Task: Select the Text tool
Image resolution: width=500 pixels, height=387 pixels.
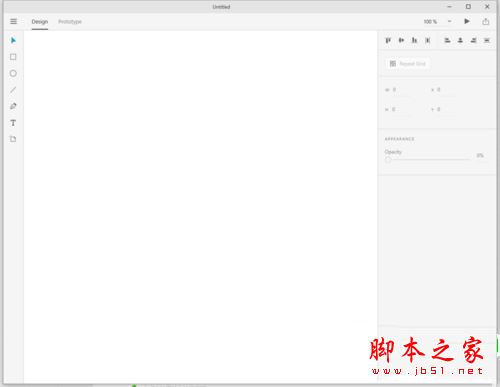Action: [13, 123]
